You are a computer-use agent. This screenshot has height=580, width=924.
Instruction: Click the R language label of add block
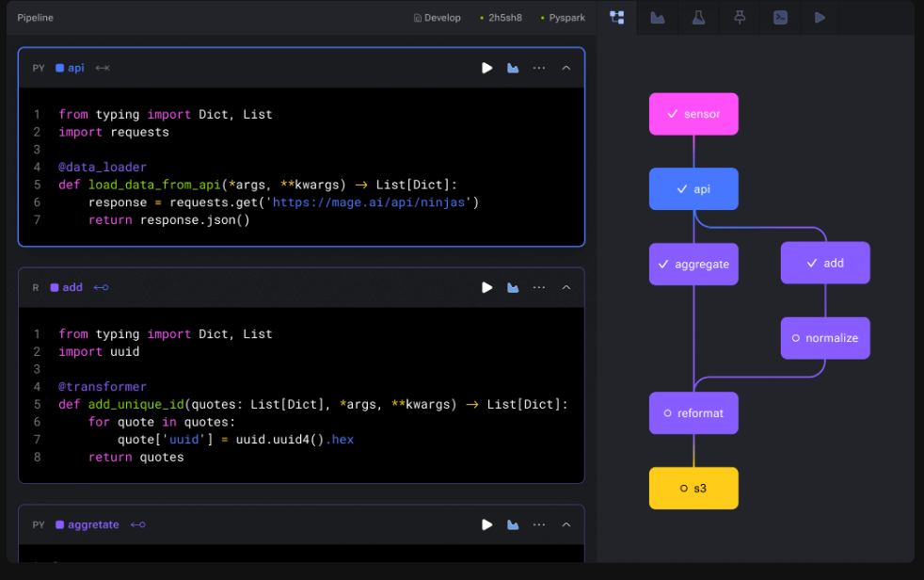pyautogui.click(x=36, y=287)
